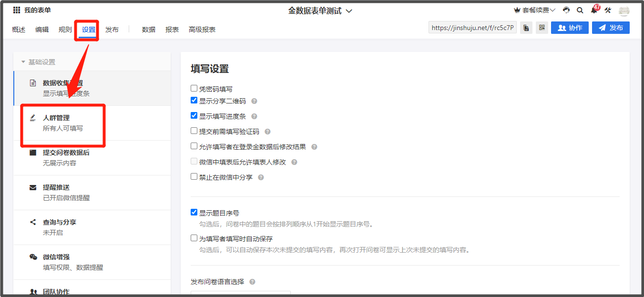Open customer support headset icon

[x=566, y=10]
